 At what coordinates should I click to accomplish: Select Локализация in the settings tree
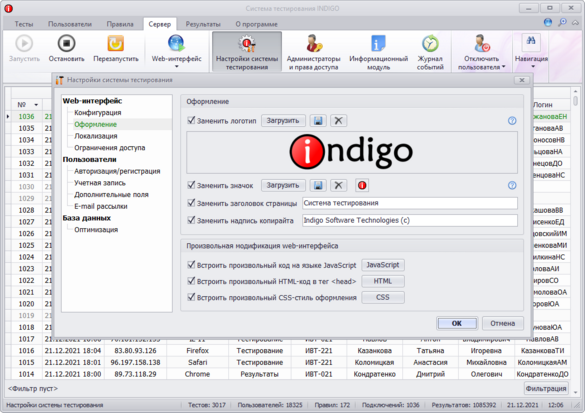[x=96, y=136]
